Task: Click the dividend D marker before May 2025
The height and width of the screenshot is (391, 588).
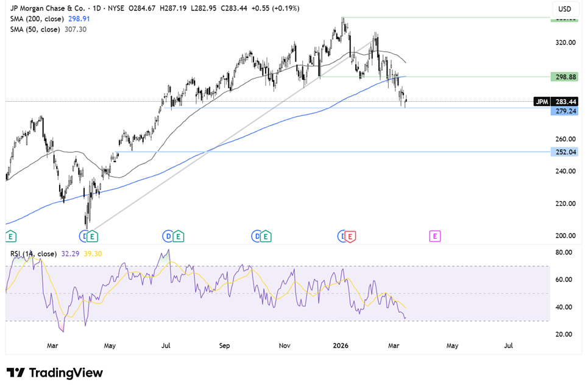Action: [83, 236]
